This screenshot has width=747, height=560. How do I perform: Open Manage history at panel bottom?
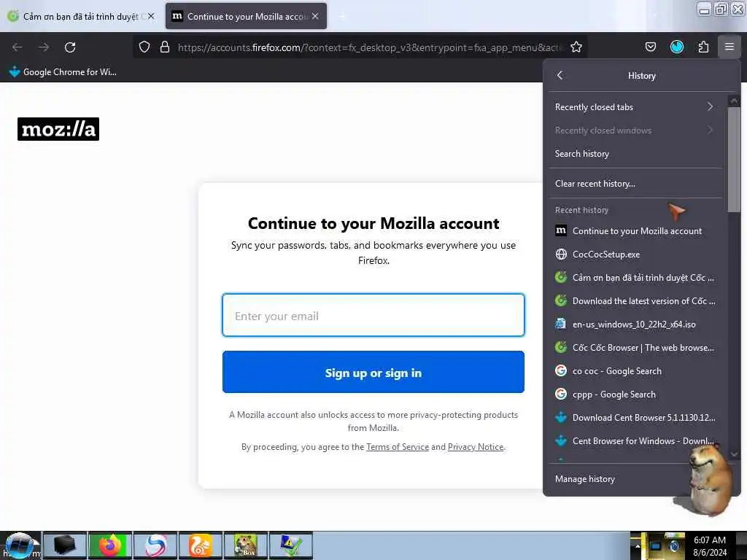pyautogui.click(x=619, y=478)
